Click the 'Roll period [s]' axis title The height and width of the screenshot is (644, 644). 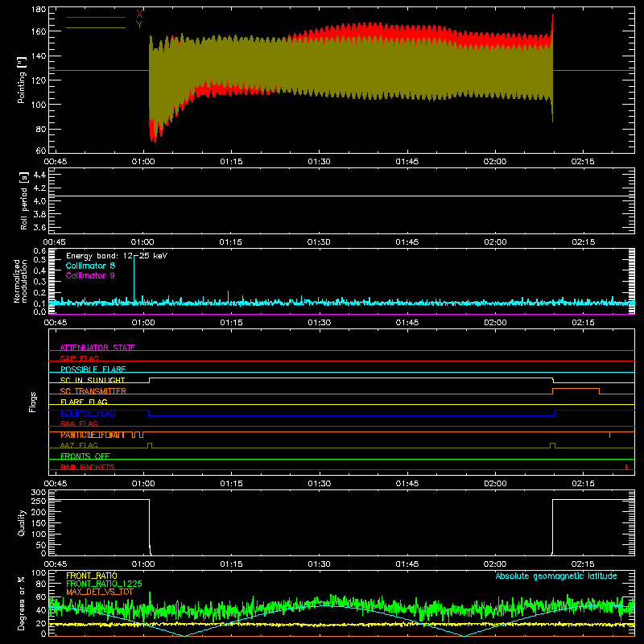tap(24, 200)
